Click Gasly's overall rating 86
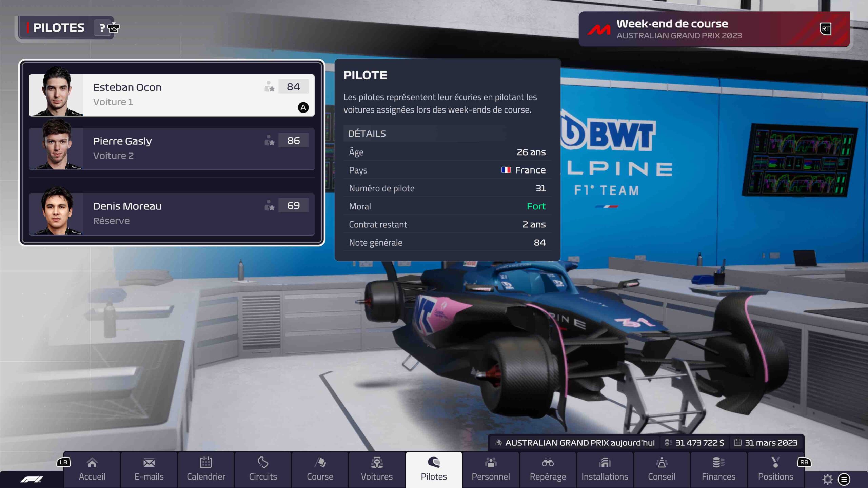 pos(293,141)
